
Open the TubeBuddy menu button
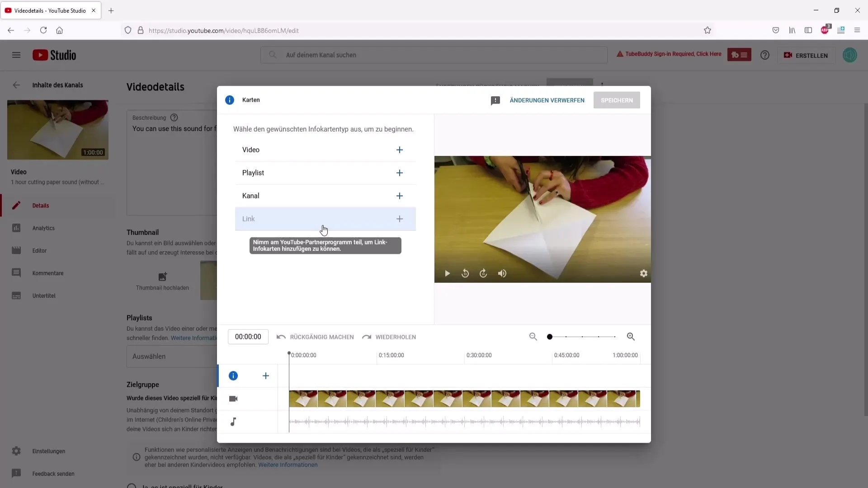tap(739, 55)
